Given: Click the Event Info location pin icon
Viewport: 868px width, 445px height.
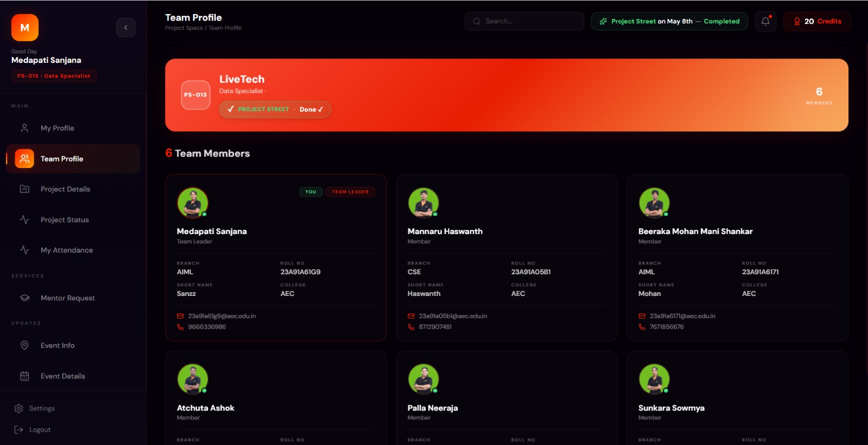Looking at the screenshot, I should click(x=24, y=345).
